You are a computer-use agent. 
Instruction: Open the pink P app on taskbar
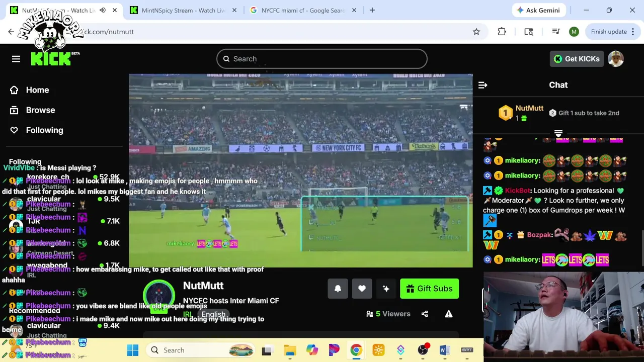334,350
